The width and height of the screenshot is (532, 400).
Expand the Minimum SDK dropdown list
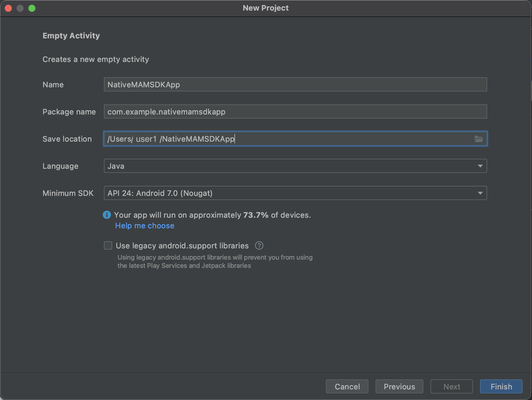coord(295,193)
